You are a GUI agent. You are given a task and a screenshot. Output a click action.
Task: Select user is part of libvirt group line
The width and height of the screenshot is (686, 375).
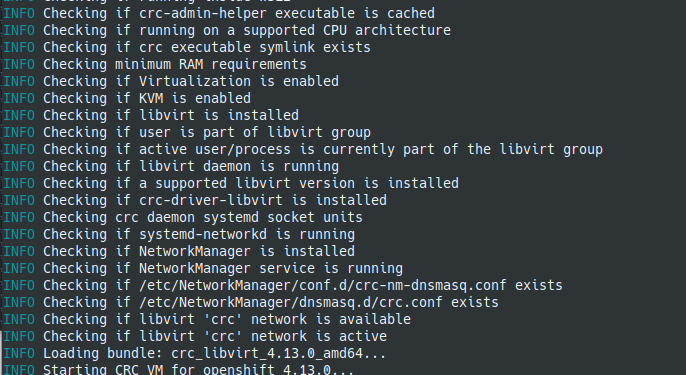(187, 133)
